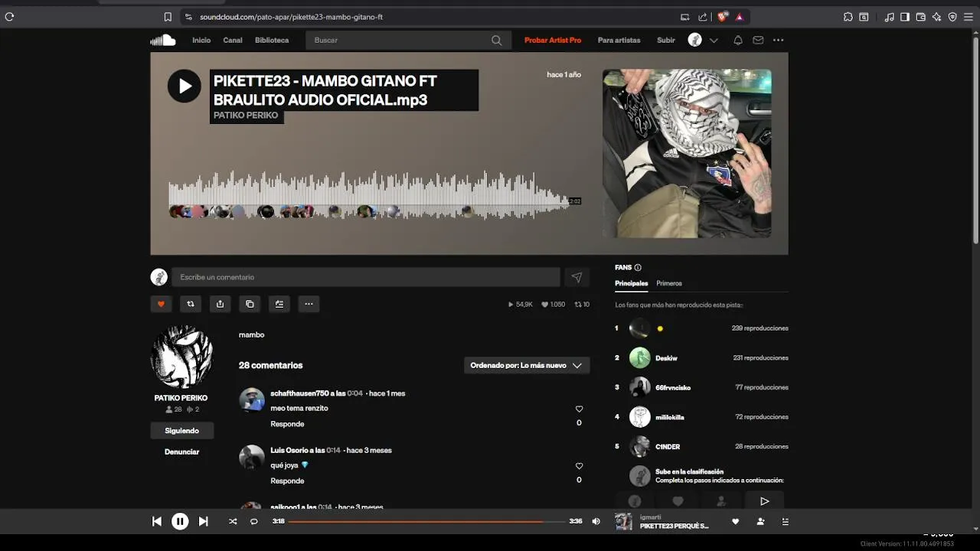
Task: Bookmark the page in browser address bar
Action: click(x=168, y=17)
